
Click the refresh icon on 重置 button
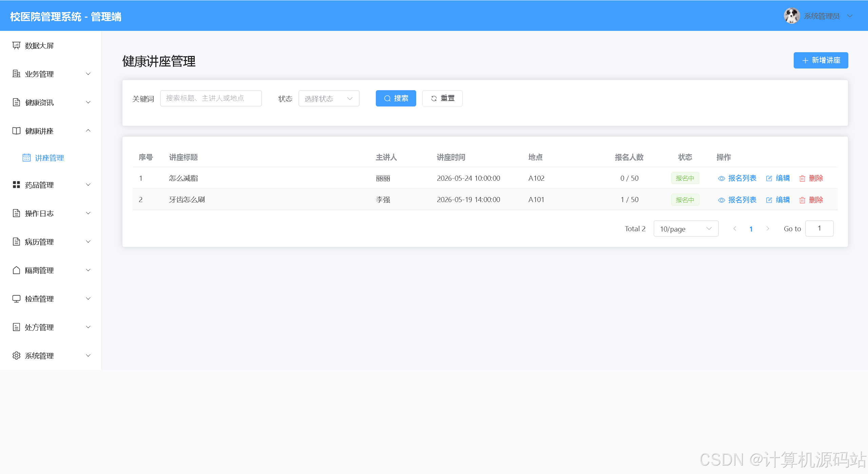434,98
